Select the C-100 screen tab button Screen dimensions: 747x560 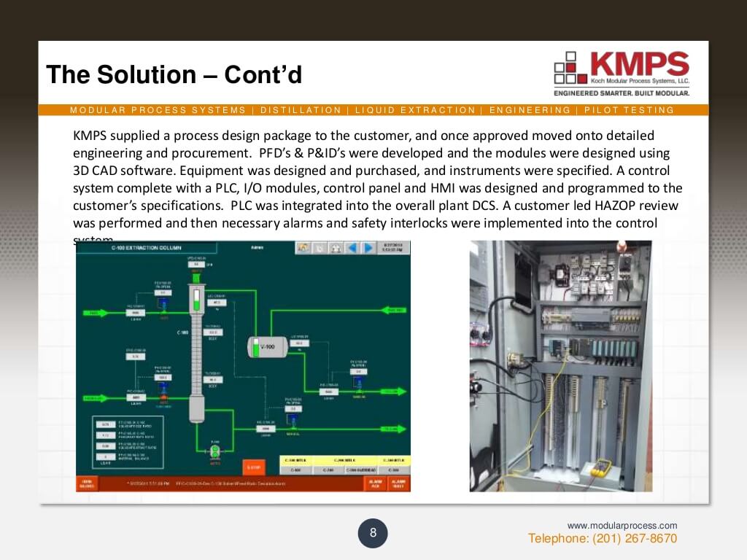(295, 470)
